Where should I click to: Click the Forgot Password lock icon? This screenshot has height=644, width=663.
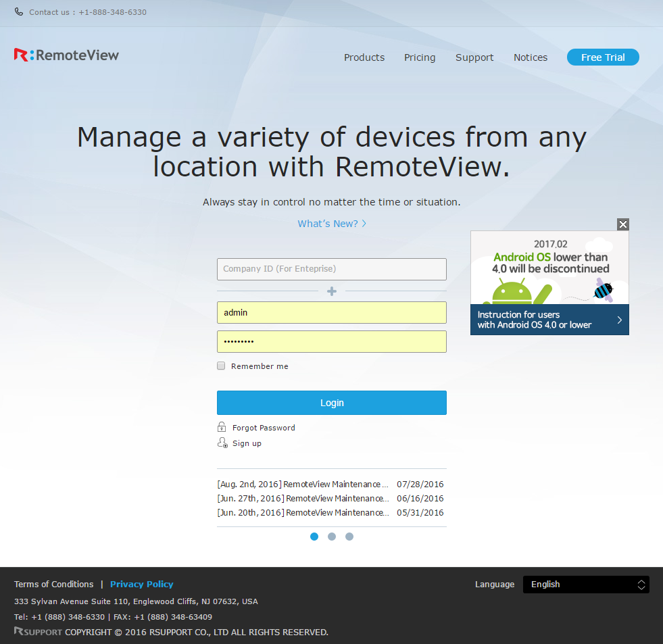pos(222,427)
